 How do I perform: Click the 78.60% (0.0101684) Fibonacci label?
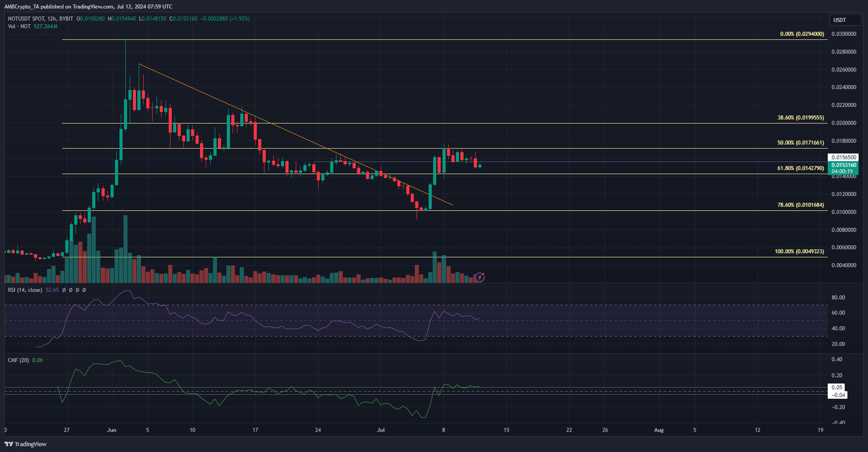pos(800,205)
